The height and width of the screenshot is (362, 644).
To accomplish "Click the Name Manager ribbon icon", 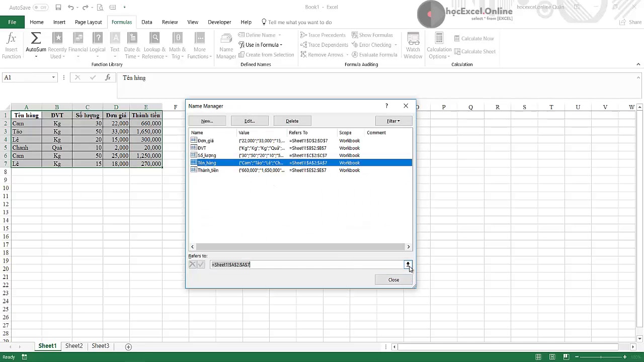I will [226, 45].
